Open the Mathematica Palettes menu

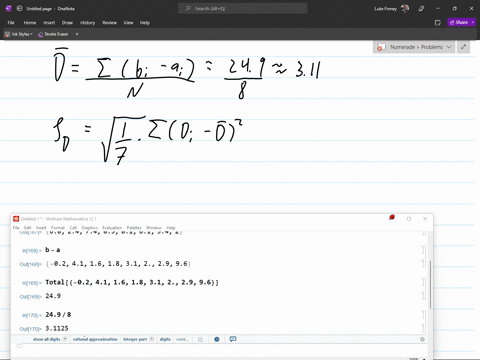pos(134,228)
